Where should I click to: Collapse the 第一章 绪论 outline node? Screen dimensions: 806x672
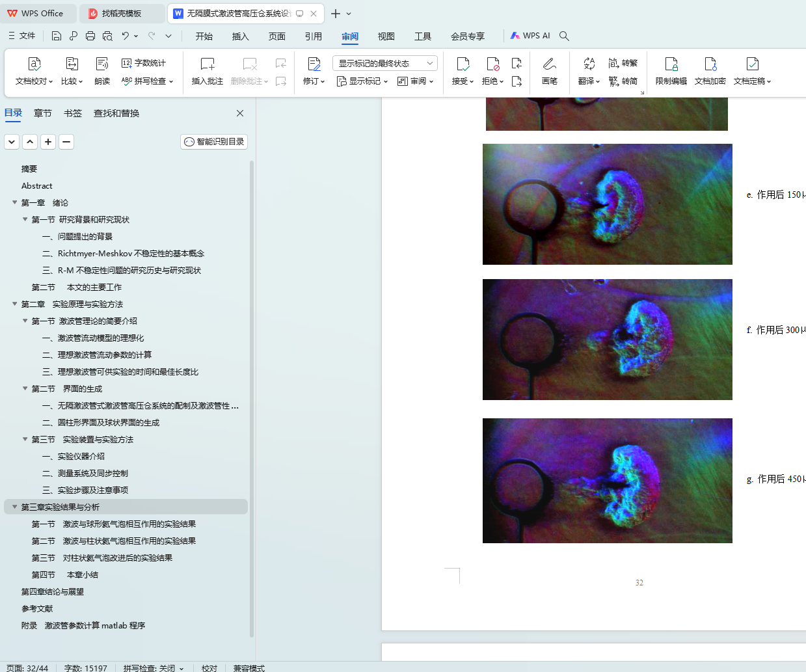pyautogui.click(x=15, y=202)
